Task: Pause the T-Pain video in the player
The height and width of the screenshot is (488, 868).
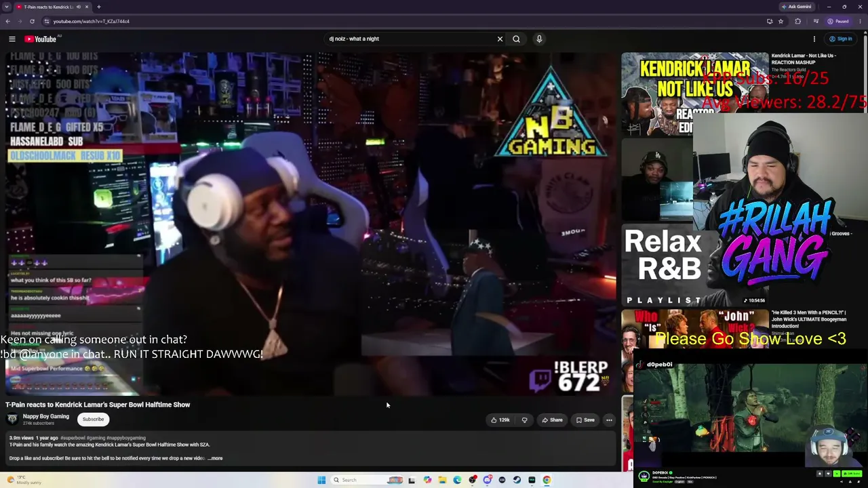Action: point(311,224)
